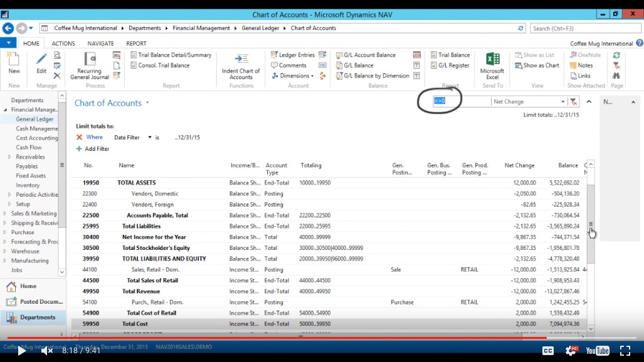This screenshot has width=644, height=362.
Task: Open Recurring General Journal
Action: pos(90,66)
